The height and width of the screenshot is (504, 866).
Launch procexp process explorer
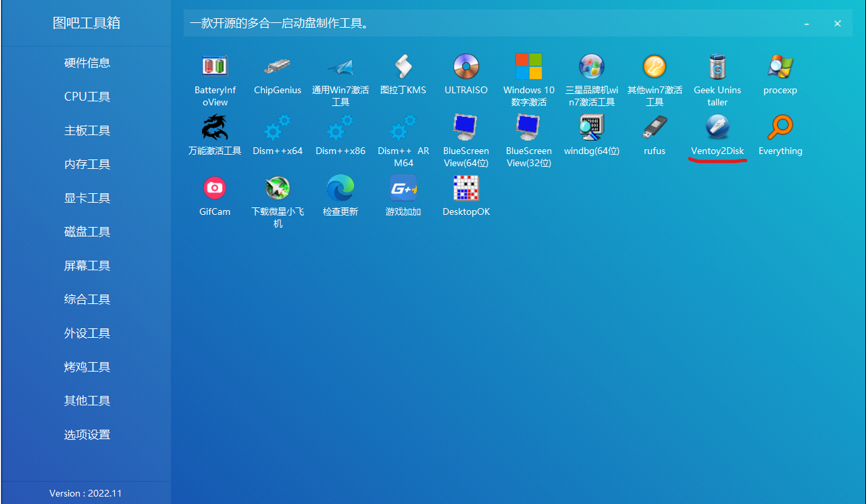pyautogui.click(x=780, y=68)
